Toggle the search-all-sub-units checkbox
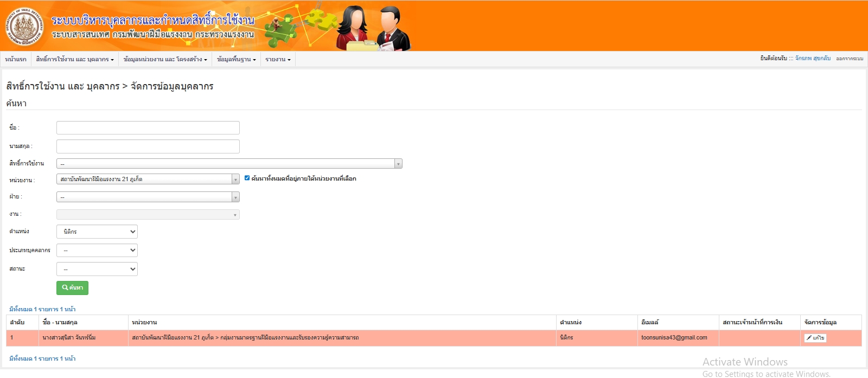Viewport: 868px width, 378px height. pos(247,178)
